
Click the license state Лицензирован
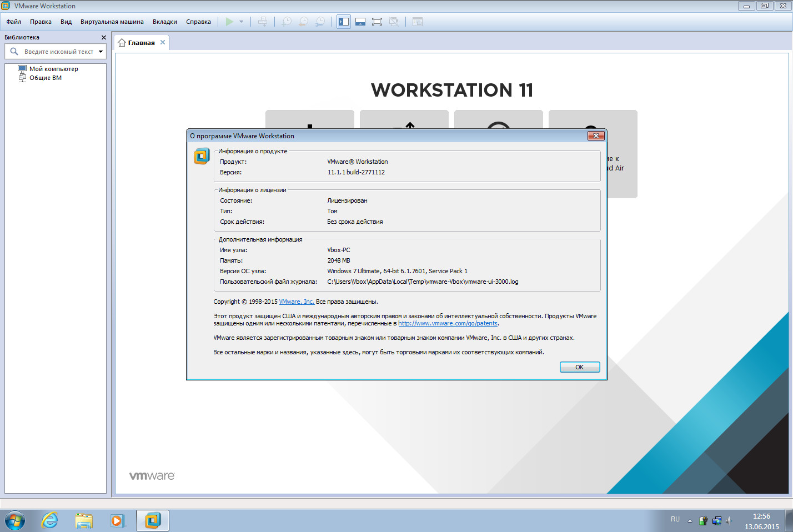347,200
